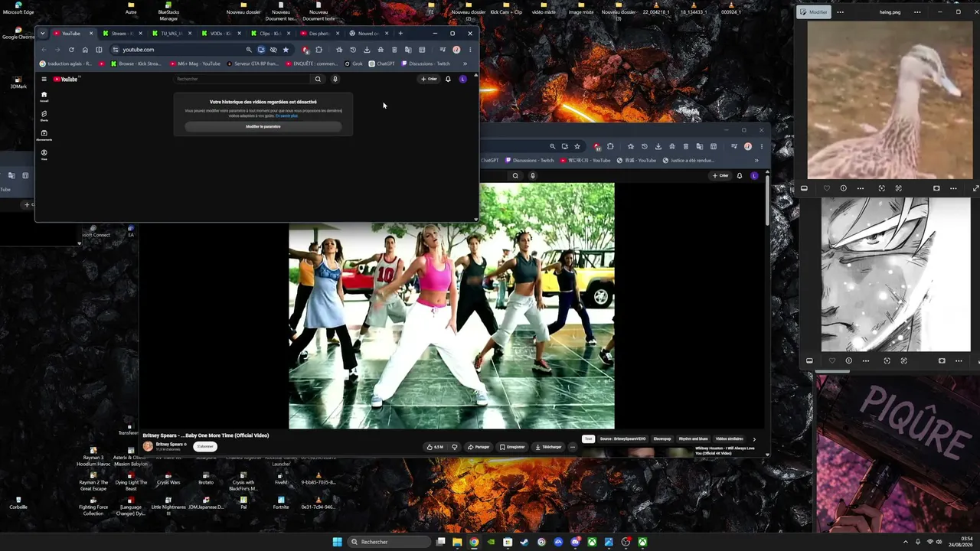Expand hidden bookmarks chevron in front Chrome window
The height and width of the screenshot is (551, 980).
465,64
